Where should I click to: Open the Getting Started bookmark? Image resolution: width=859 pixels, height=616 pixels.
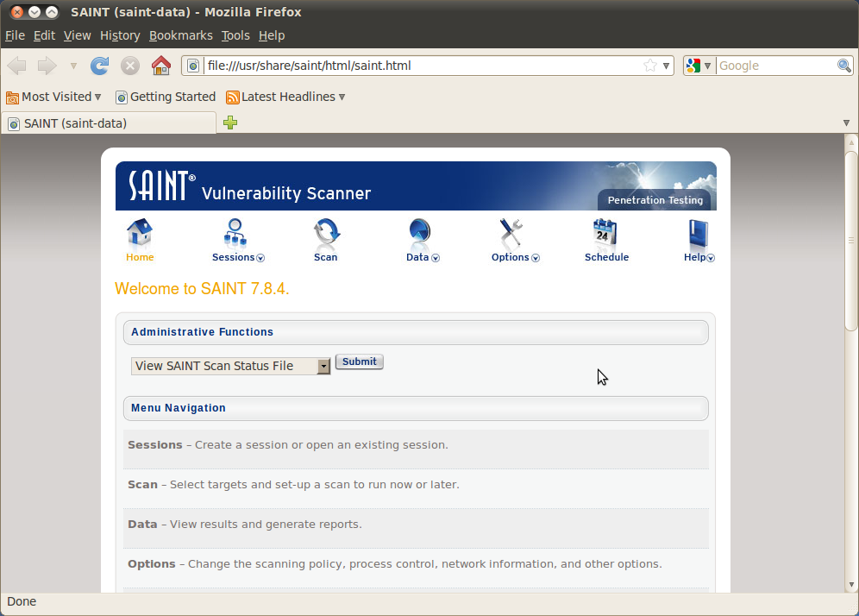coord(166,97)
